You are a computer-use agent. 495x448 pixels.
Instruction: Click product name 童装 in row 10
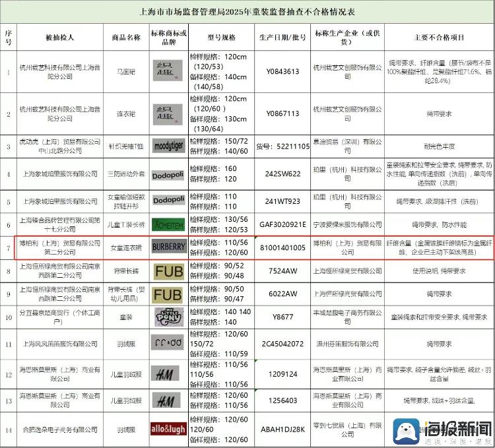point(126,317)
